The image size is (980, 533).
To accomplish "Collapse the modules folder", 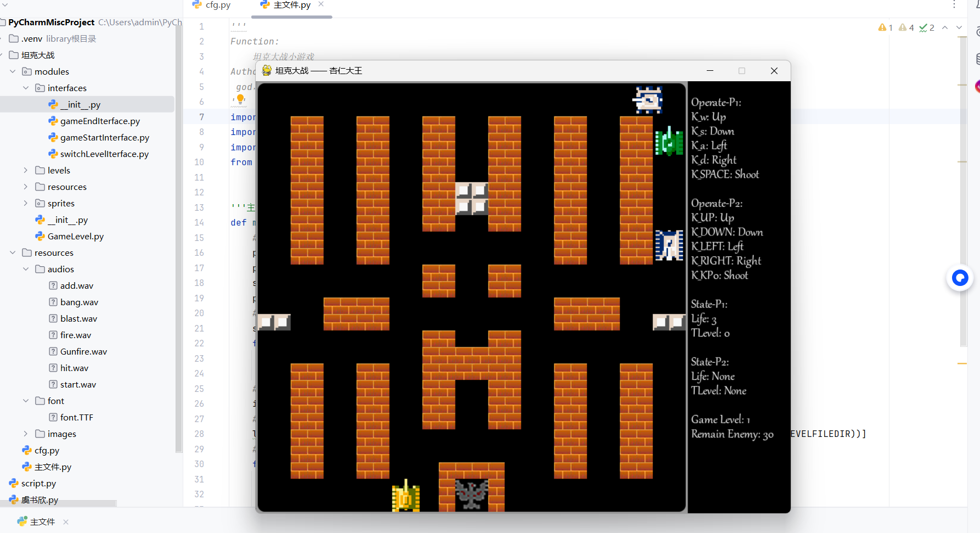I will coord(13,71).
